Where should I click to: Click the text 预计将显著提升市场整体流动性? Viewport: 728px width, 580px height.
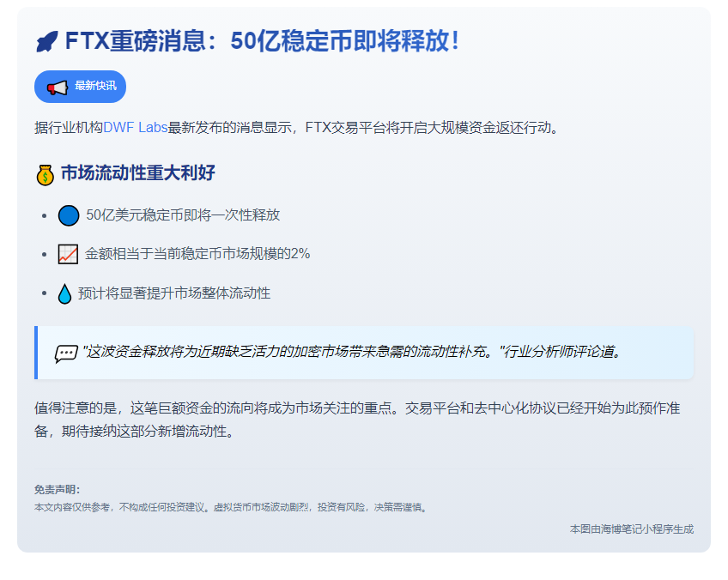pos(174,293)
